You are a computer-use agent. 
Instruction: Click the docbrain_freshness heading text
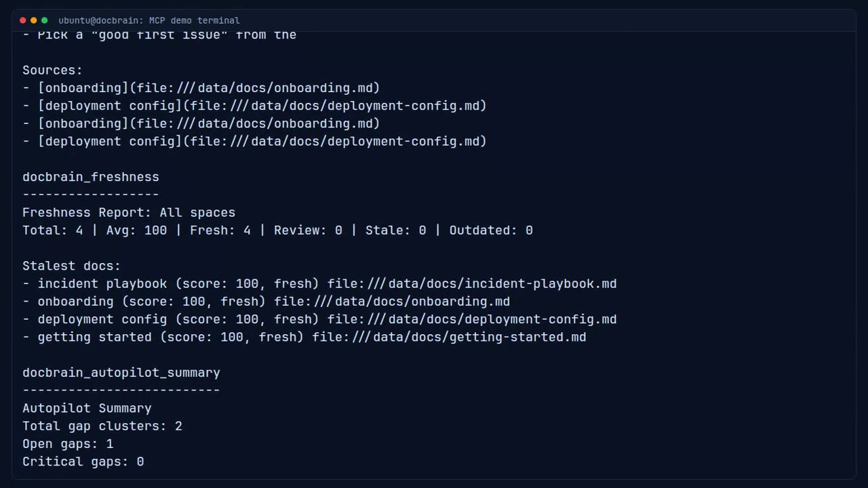coord(91,177)
